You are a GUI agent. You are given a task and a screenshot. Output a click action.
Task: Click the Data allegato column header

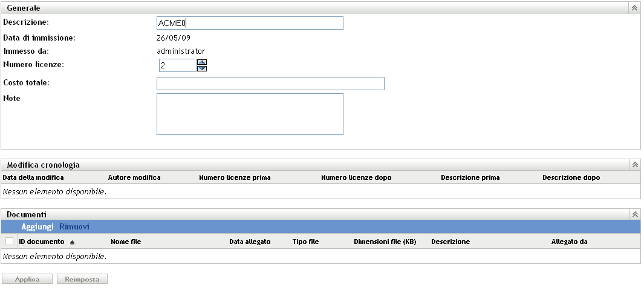pyautogui.click(x=250, y=242)
